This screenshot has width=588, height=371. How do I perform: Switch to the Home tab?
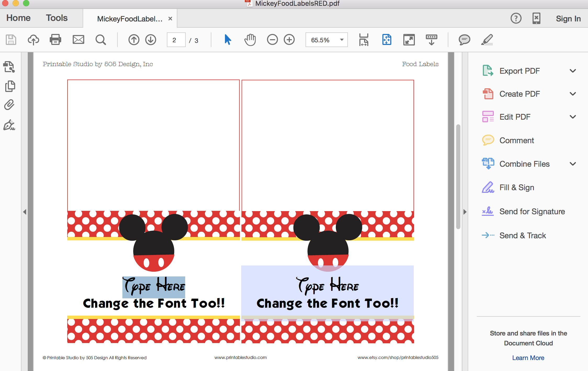18,18
